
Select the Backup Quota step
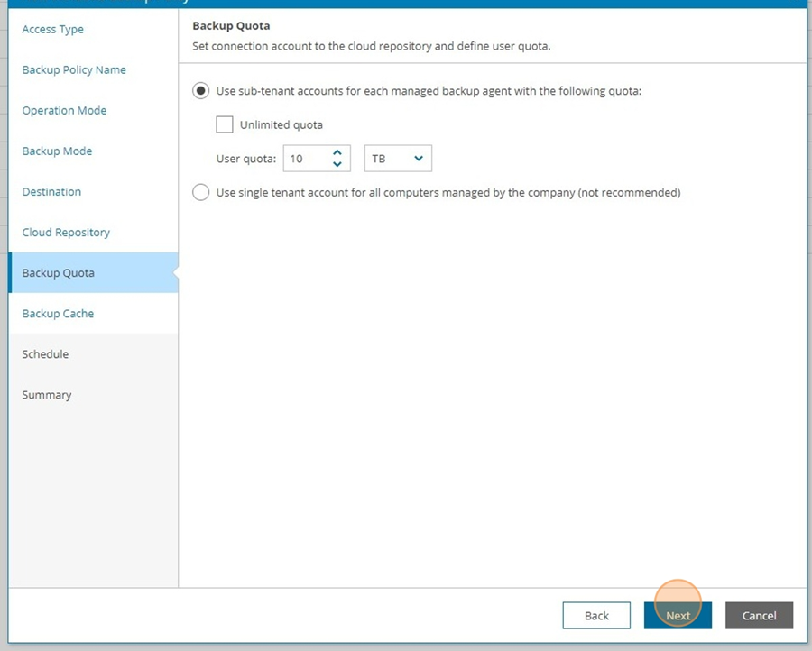tap(93, 272)
